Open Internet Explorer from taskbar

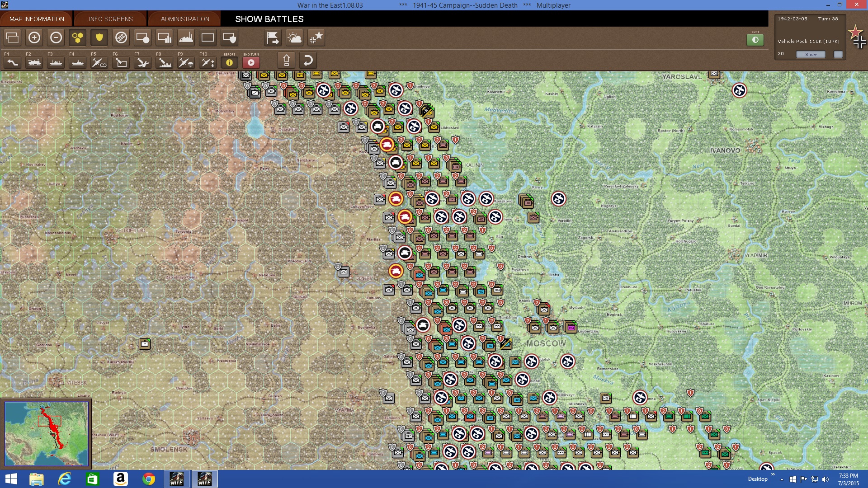point(65,479)
